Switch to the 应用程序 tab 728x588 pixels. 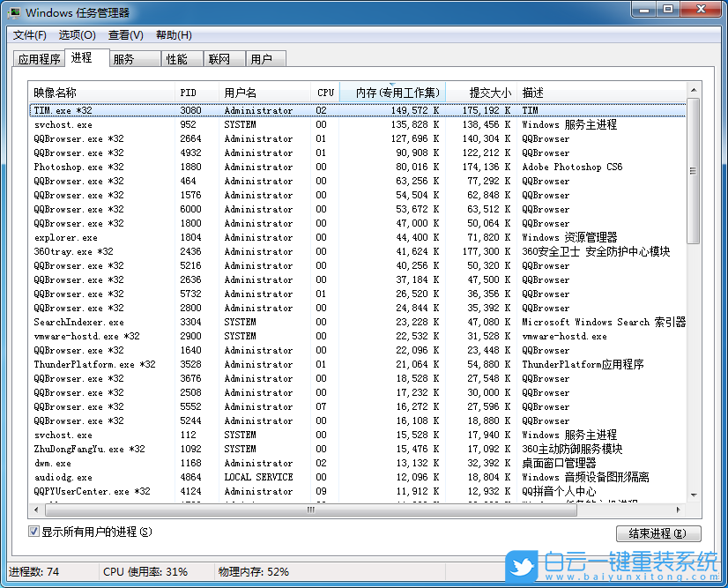(x=40, y=59)
